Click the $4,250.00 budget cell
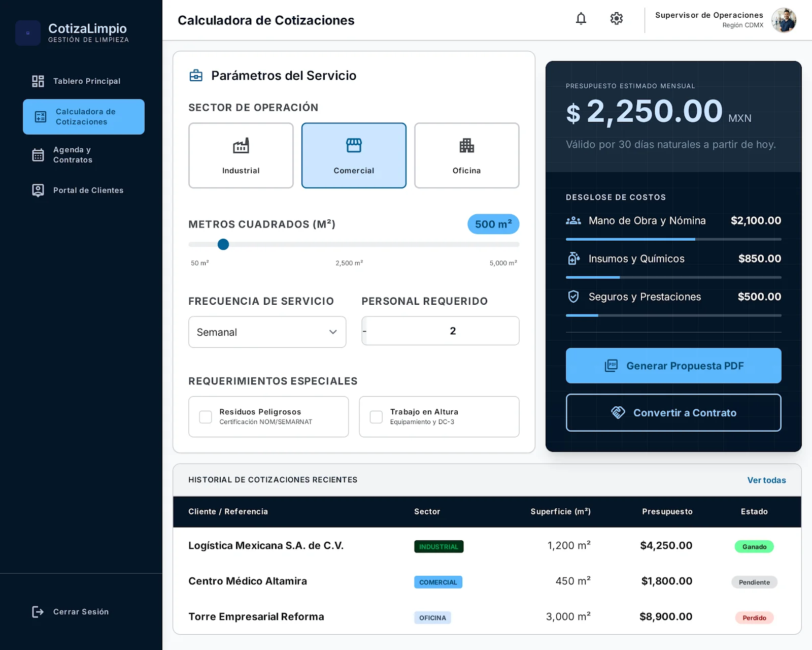Viewport: 812px width, 650px height. [666, 545]
